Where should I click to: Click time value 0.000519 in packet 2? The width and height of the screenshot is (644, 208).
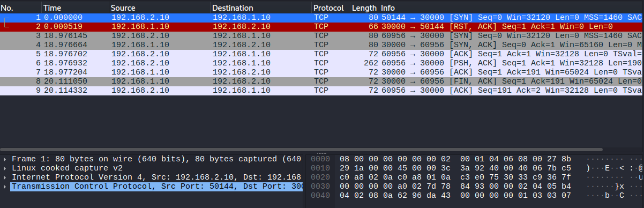click(x=63, y=26)
